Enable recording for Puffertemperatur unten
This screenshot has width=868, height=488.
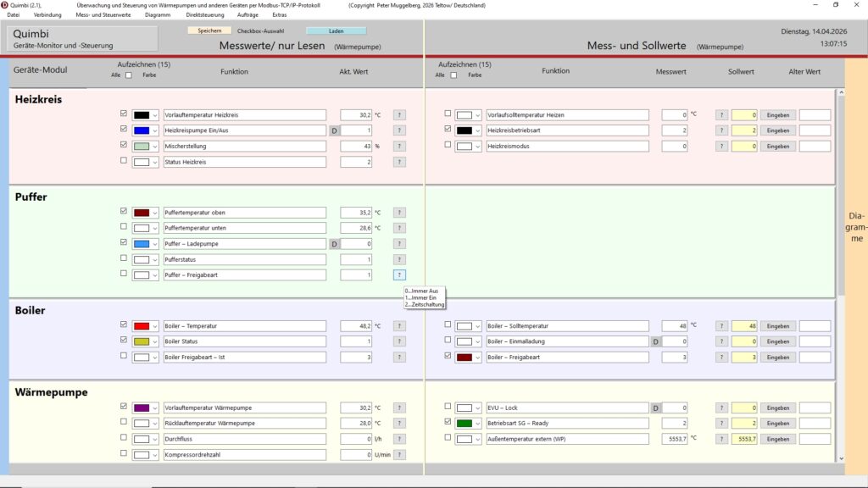click(x=124, y=227)
